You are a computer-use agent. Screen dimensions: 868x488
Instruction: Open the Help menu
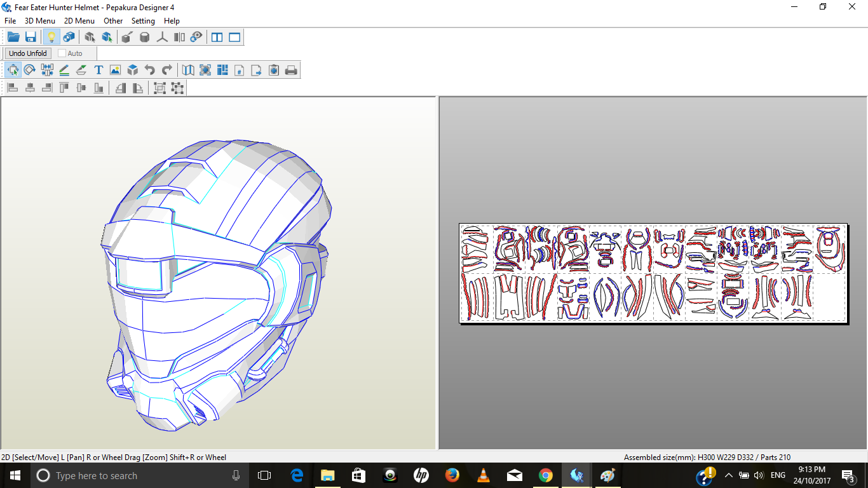(x=172, y=21)
